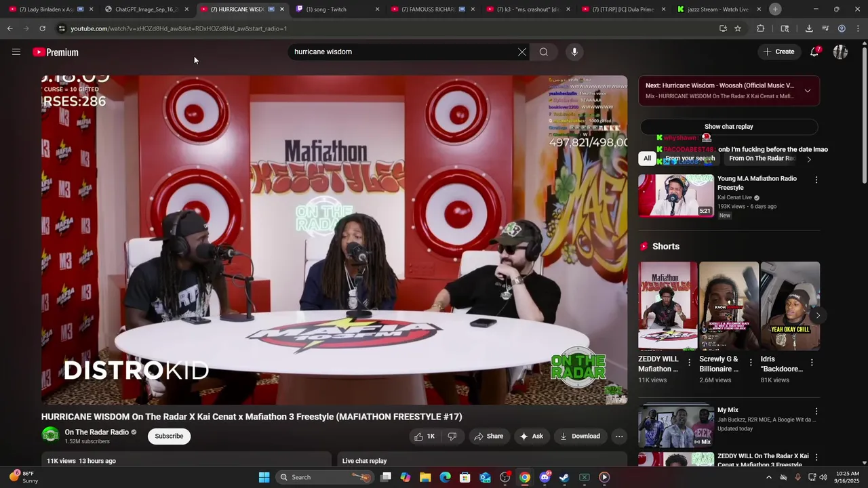Open options for My Mix playlist

(x=816, y=411)
